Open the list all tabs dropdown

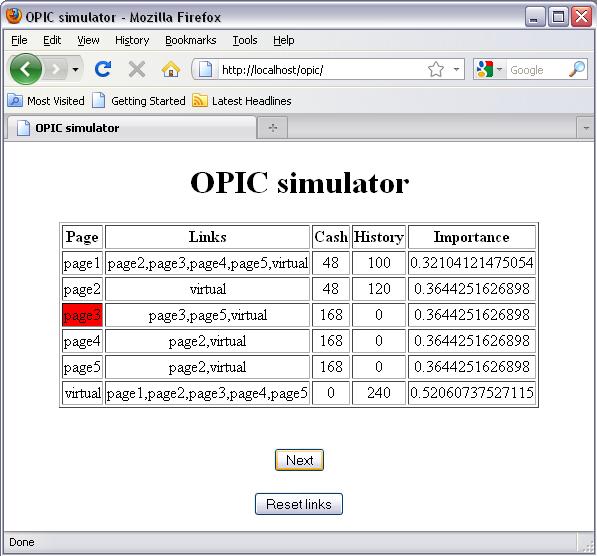pyautogui.click(x=586, y=128)
